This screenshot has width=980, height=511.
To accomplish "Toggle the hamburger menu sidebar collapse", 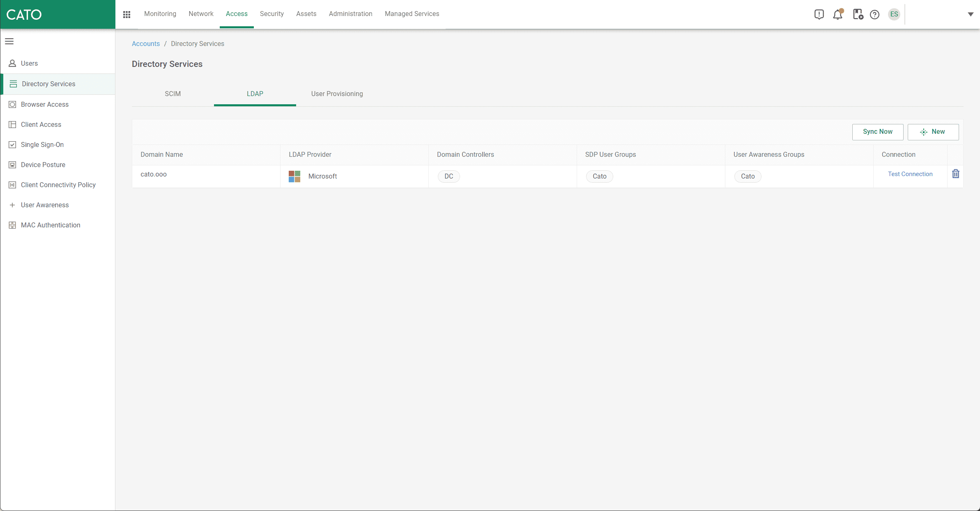I will 9,41.
